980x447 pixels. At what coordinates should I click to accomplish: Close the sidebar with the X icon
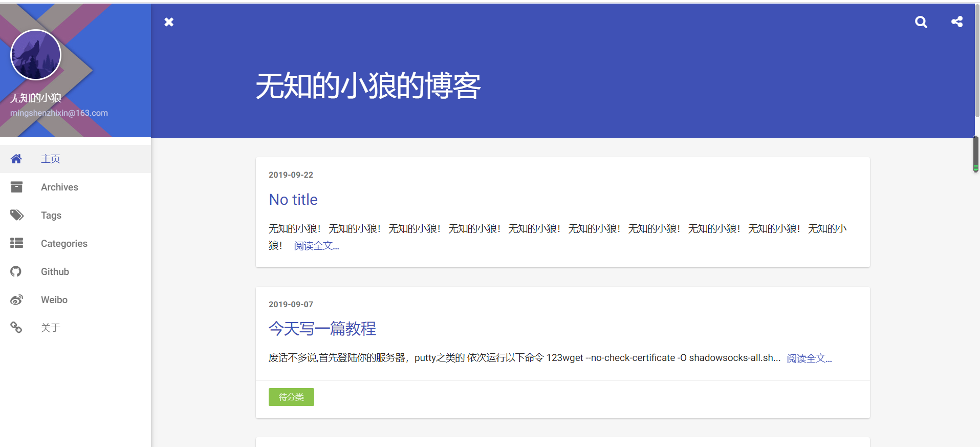point(169,22)
